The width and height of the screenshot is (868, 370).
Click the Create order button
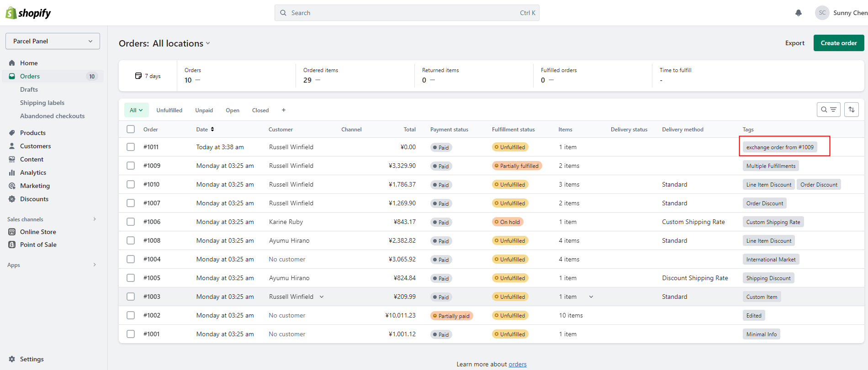(838, 43)
